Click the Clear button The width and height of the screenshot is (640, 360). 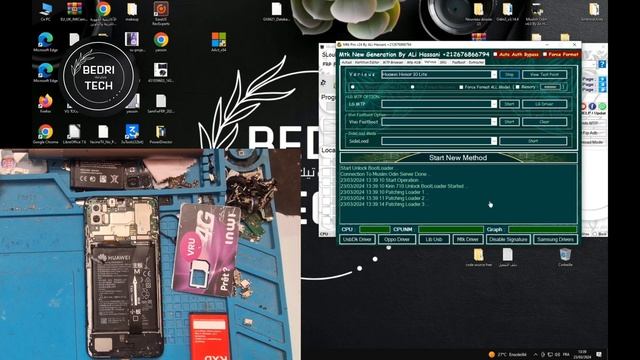click(x=544, y=122)
